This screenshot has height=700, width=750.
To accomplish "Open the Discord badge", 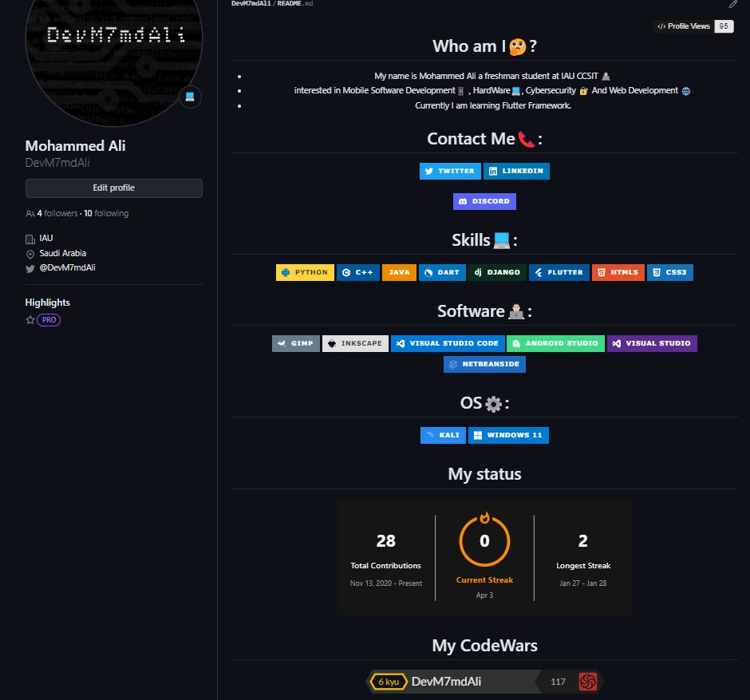I will click(484, 201).
